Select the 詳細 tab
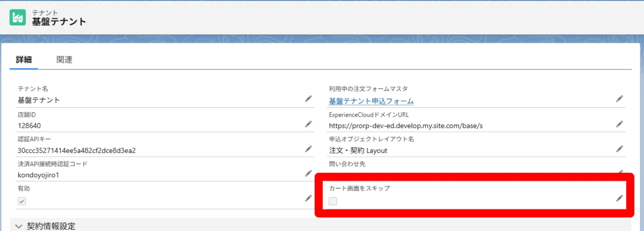This screenshot has width=644, height=231. point(24,59)
